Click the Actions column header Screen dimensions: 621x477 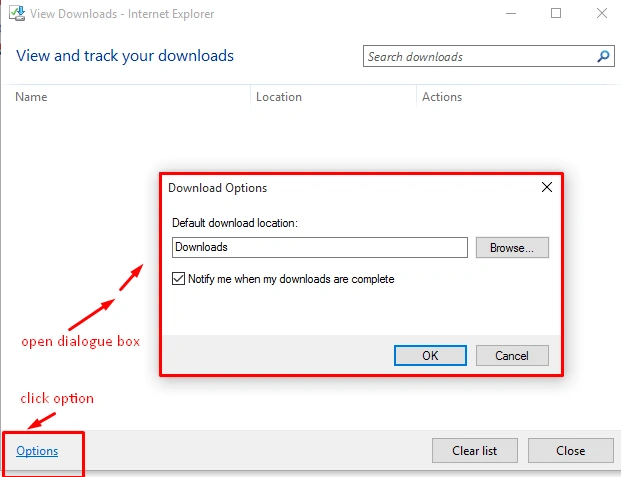pyautogui.click(x=442, y=97)
